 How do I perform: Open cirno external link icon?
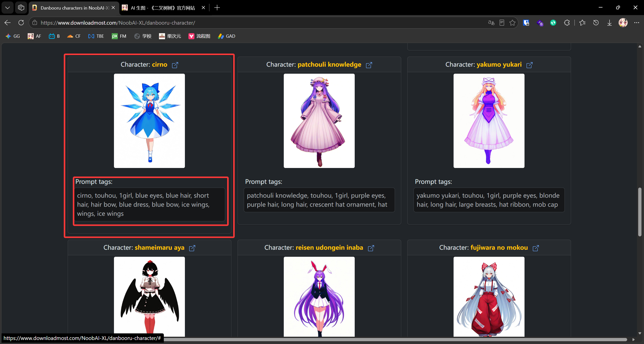tap(175, 65)
